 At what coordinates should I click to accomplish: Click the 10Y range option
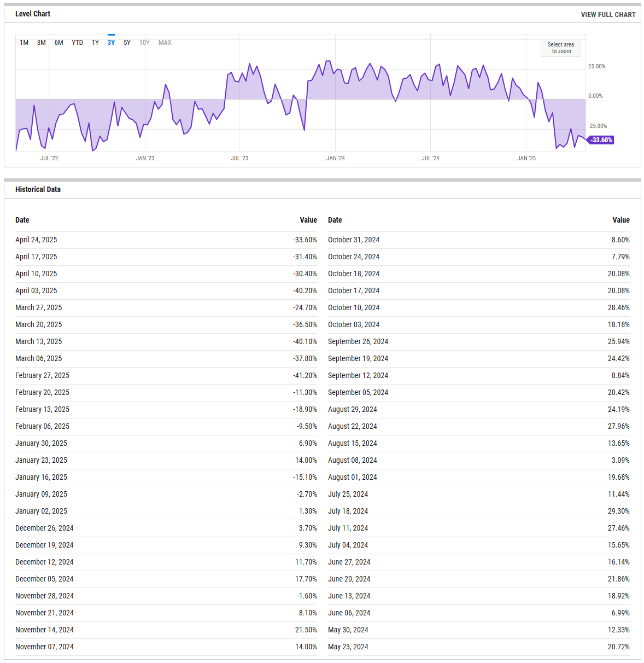click(144, 43)
